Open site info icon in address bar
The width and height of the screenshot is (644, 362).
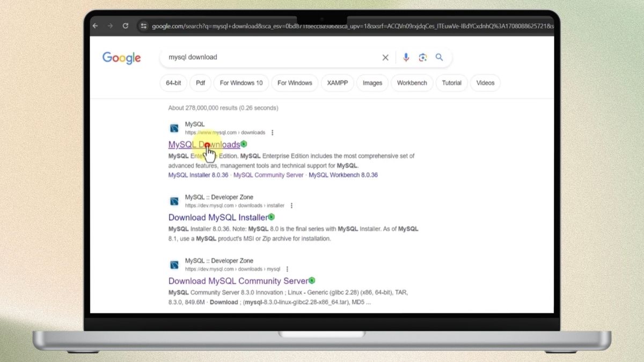tap(143, 26)
